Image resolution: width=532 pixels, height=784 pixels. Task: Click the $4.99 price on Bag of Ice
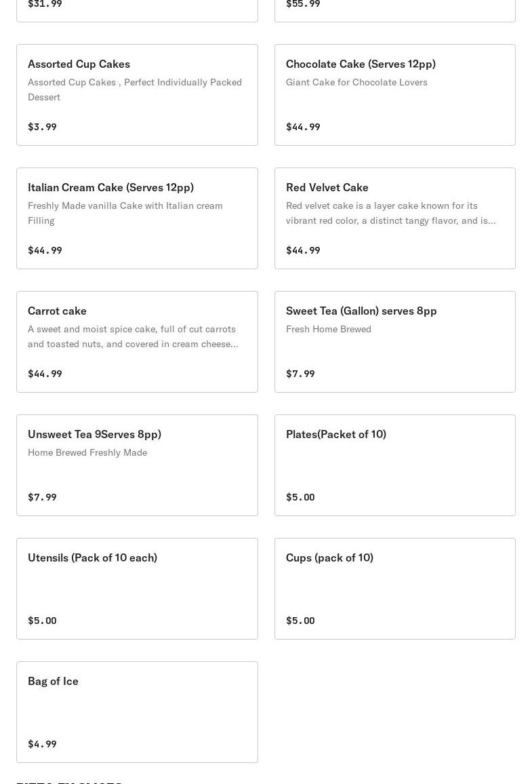[x=42, y=744]
